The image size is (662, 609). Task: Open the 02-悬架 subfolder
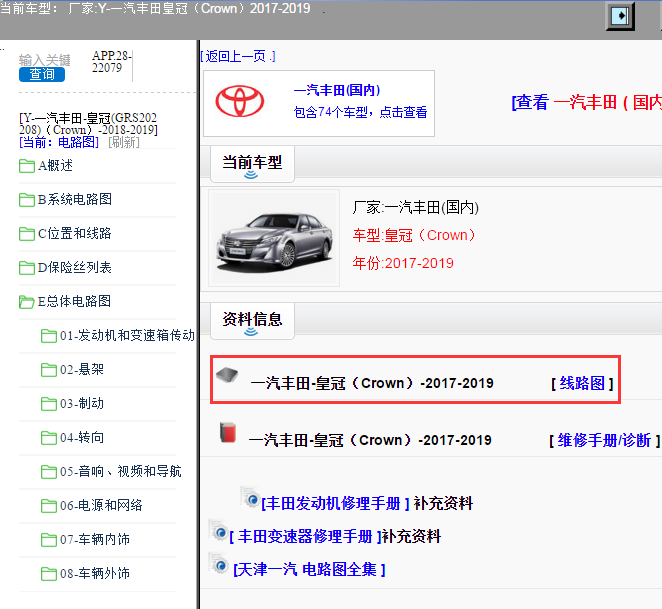point(82,370)
